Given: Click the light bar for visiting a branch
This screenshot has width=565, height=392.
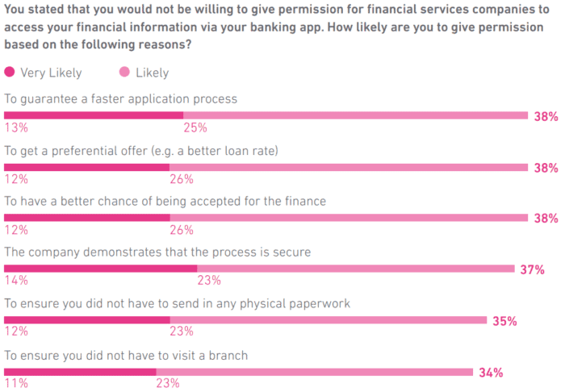Looking at the screenshot, I should click(315, 372).
